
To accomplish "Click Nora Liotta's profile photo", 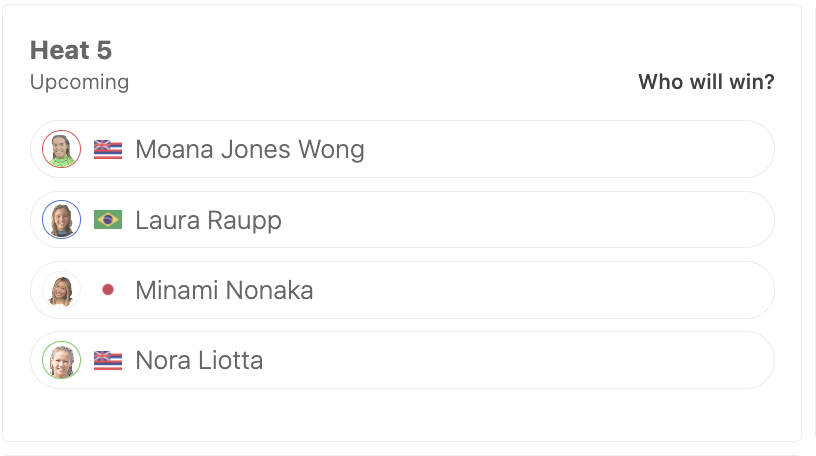I will tap(61, 360).
